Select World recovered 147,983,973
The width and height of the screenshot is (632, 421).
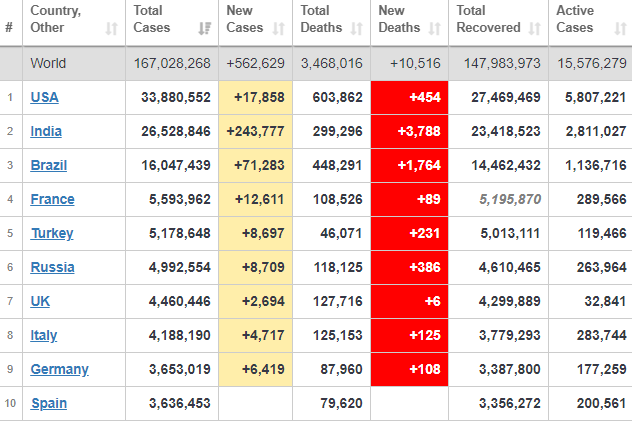pyautogui.click(x=502, y=63)
